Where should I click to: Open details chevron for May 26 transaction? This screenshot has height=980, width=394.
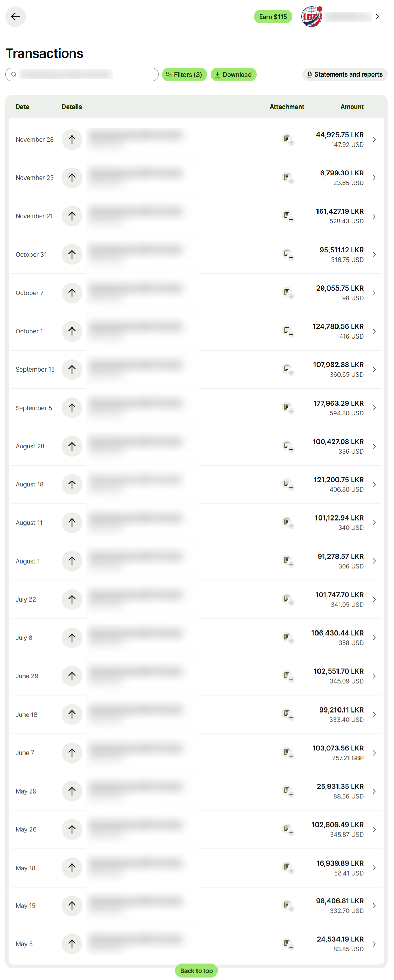click(x=374, y=829)
